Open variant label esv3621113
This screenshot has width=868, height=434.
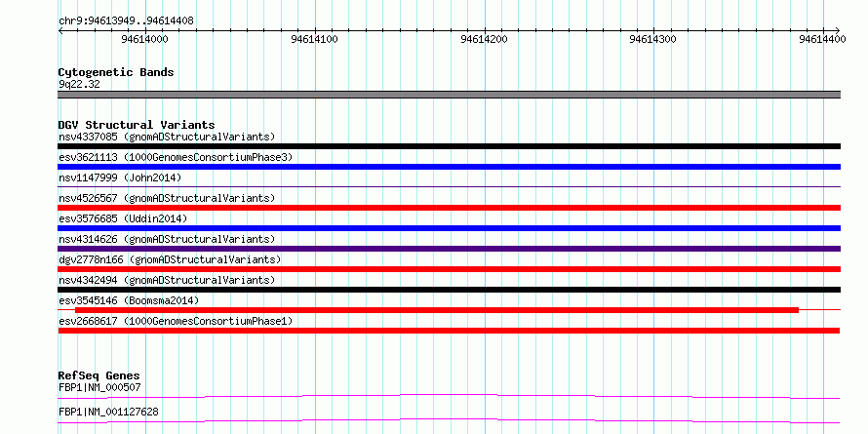pos(176,157)
